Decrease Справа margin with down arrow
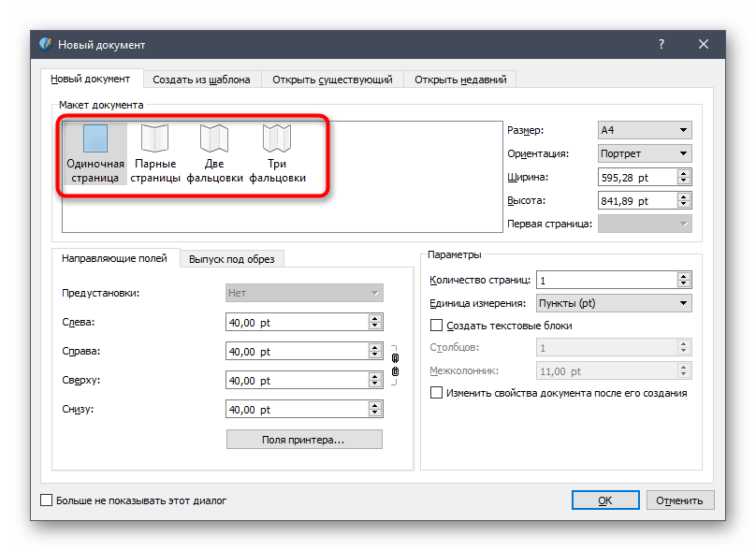The width and height of the screenshot is (756, 551). click(374, 355)
